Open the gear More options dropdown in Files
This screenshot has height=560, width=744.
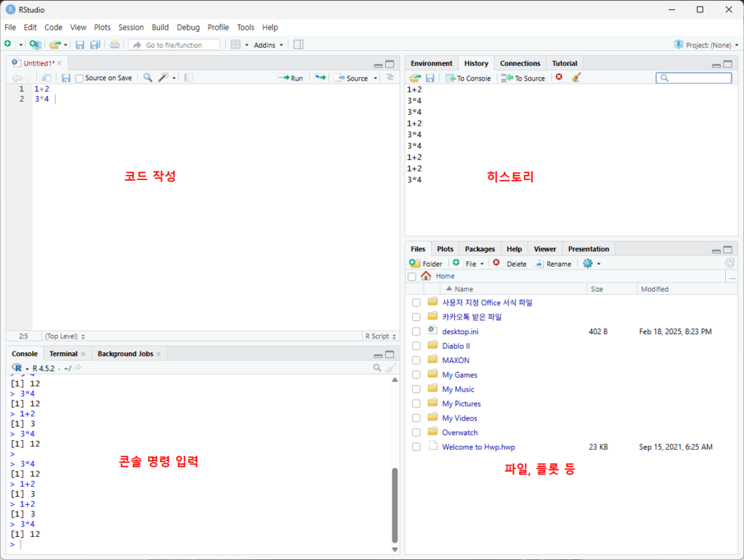pyautogui.click(x=591, y=264)
